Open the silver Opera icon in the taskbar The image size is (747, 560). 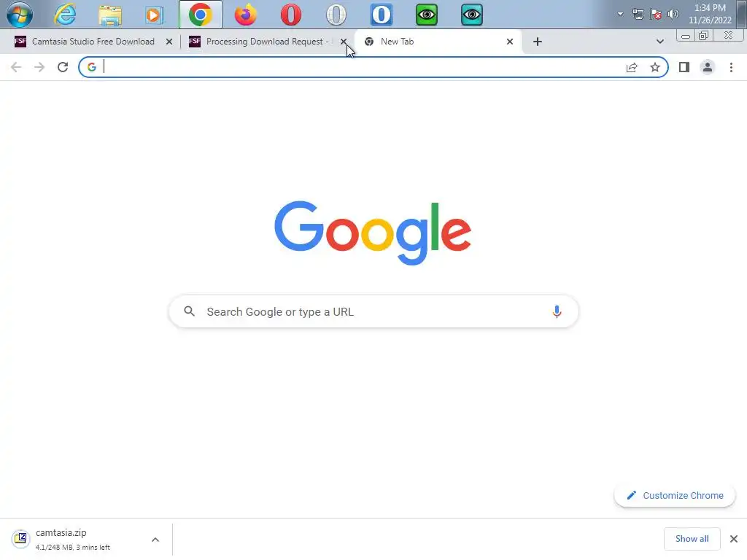[336, 15]
